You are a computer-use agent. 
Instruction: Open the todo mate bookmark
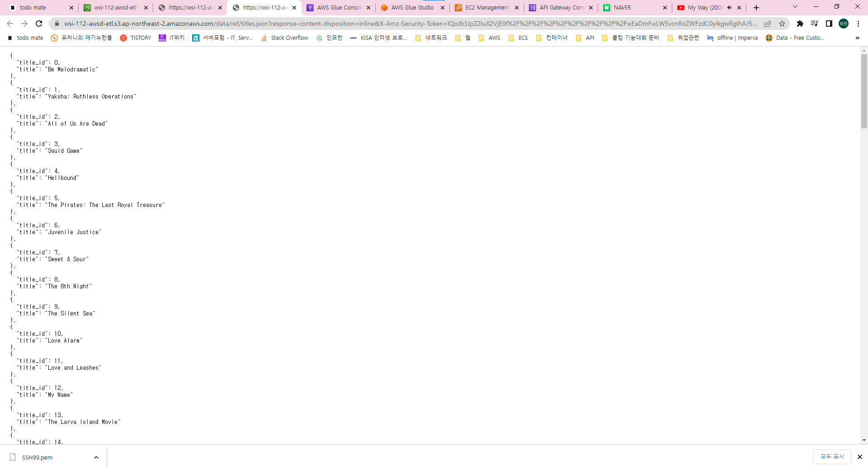[26, 38]
